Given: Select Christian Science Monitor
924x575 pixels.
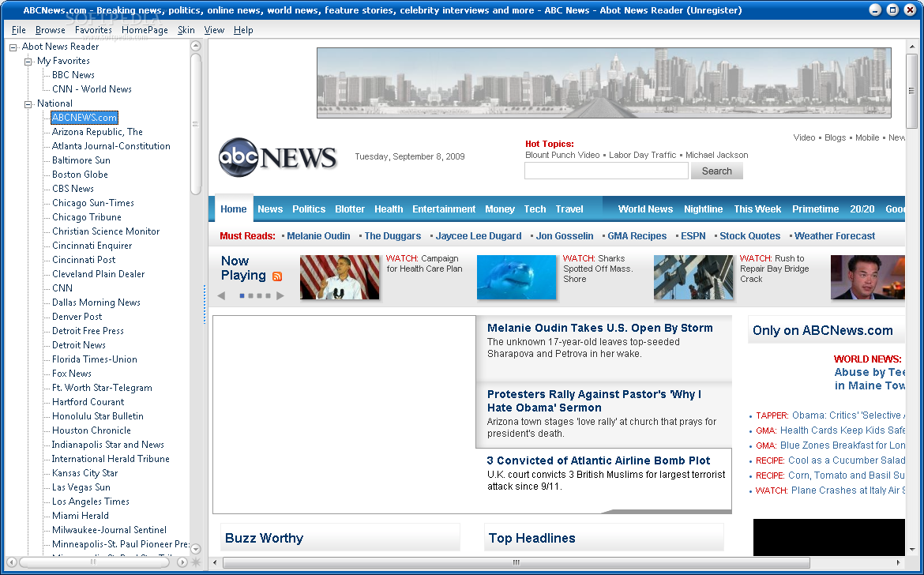Looking at the screenshot, I should (x=106, y=231).
